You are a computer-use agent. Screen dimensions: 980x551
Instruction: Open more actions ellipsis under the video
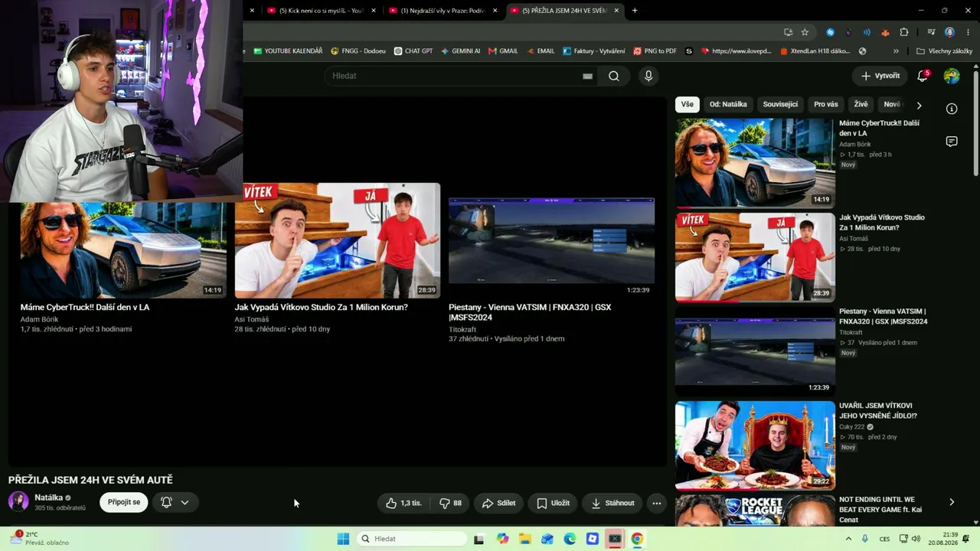(656, 503)
